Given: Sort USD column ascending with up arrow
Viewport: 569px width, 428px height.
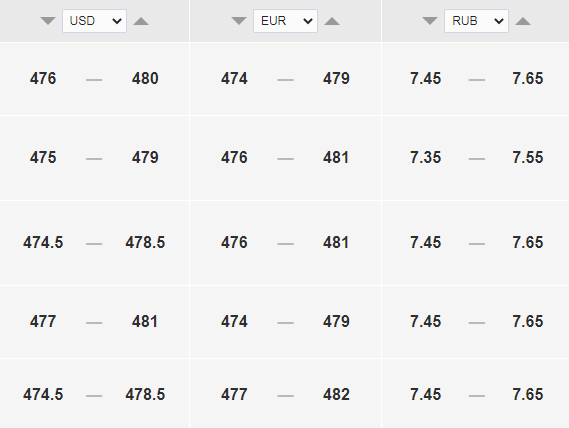Looking at the screenshot, I should (141, 21).
